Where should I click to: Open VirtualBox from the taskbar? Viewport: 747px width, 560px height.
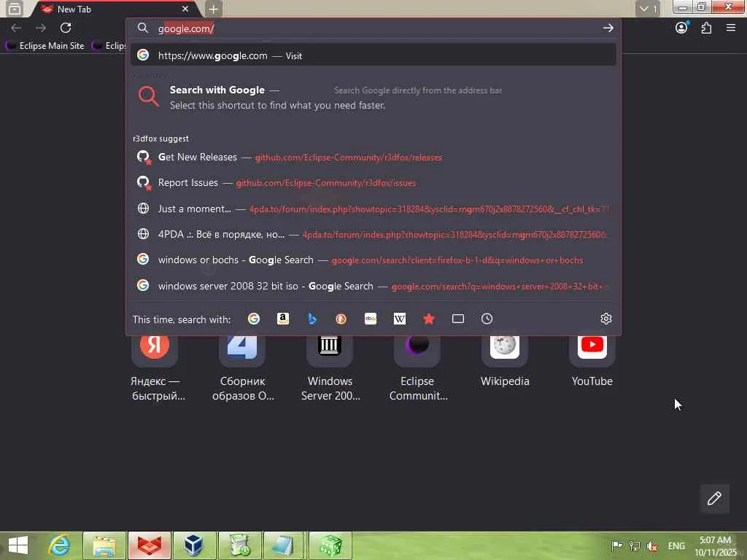[x=194, y=545]
